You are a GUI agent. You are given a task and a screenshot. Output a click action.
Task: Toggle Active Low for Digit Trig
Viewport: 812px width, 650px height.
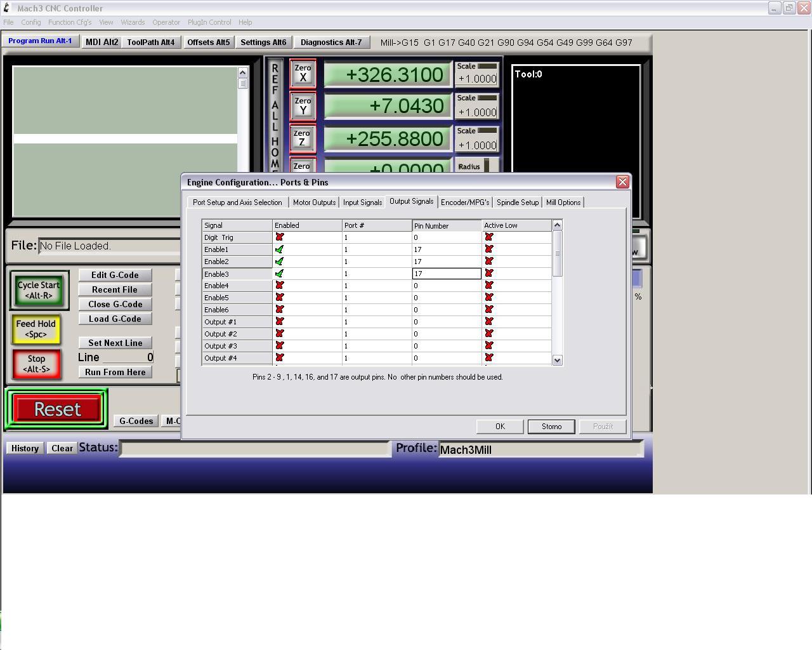[489, 237]
